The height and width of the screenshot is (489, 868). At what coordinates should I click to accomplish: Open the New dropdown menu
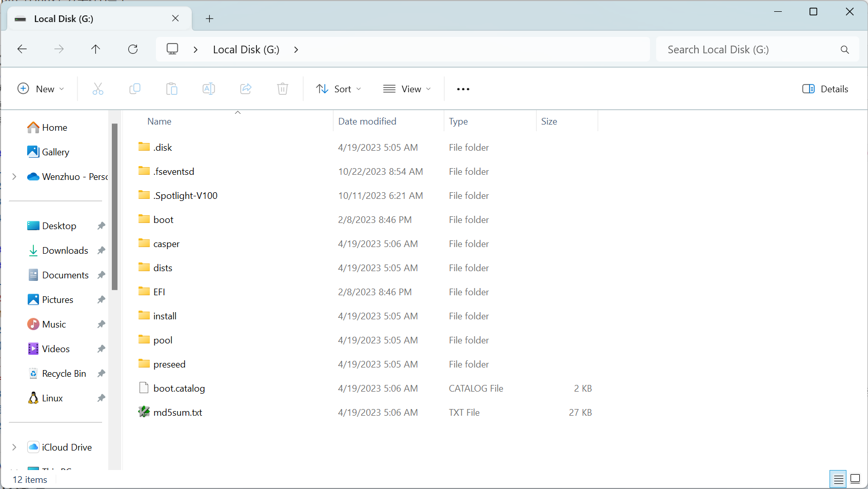coord(41,89)
